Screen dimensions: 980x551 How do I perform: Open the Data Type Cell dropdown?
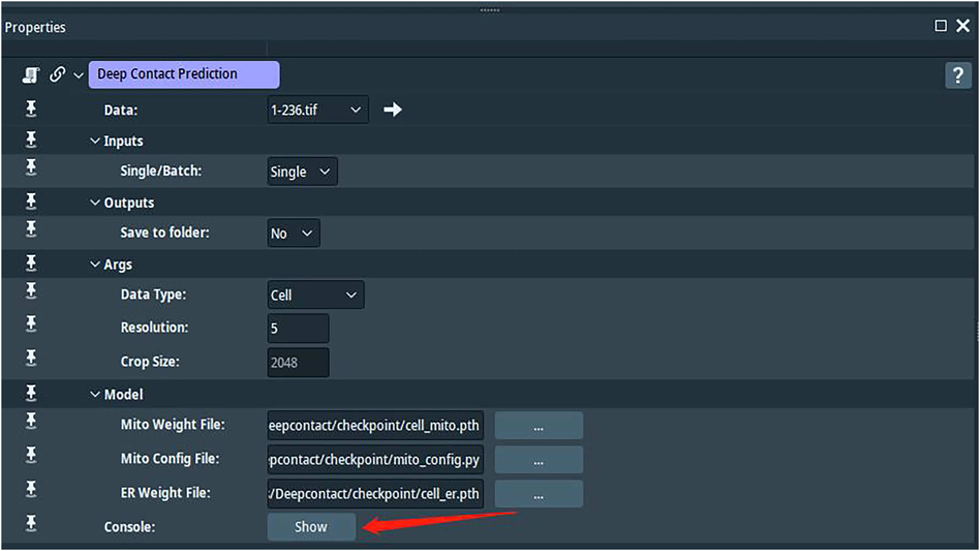315,295
